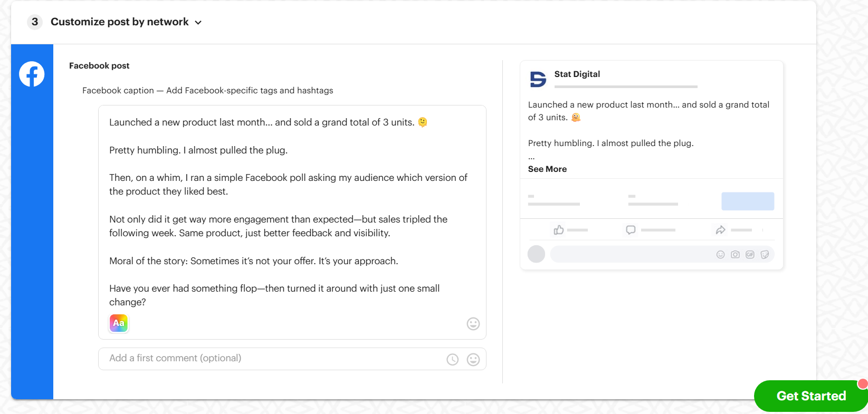Click the light blue preview placeholder button
The image size is (868, 414).
(748, 201)
